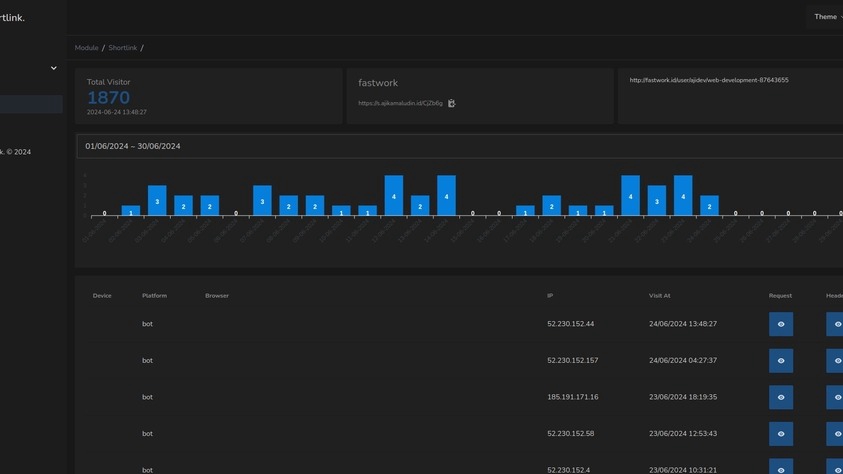Click the first chart bar showing value 4
843x474 pixels.
(394, 196)
